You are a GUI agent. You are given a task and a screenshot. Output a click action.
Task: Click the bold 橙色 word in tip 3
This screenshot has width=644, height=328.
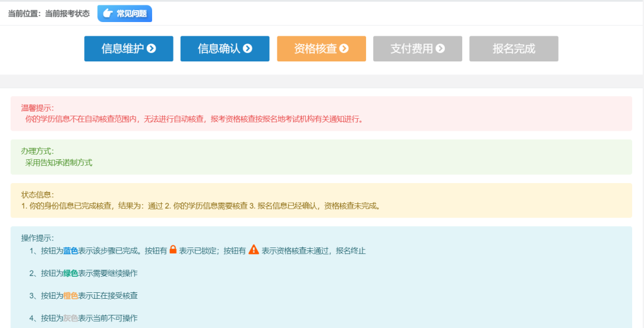coord(70,296)
